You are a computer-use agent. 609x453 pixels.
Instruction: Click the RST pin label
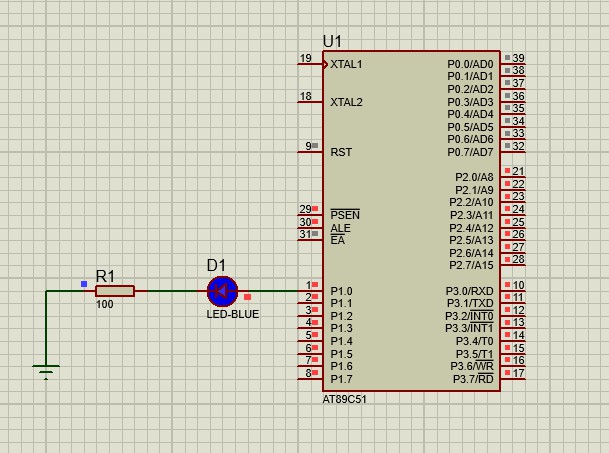[x=341, y=152]
